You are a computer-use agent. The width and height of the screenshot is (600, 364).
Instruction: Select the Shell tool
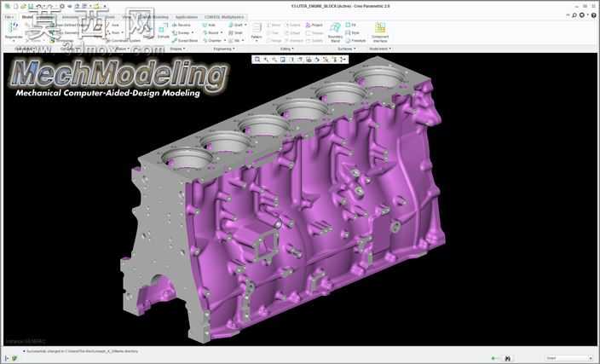pyautogui.click(x=235, y=32)
